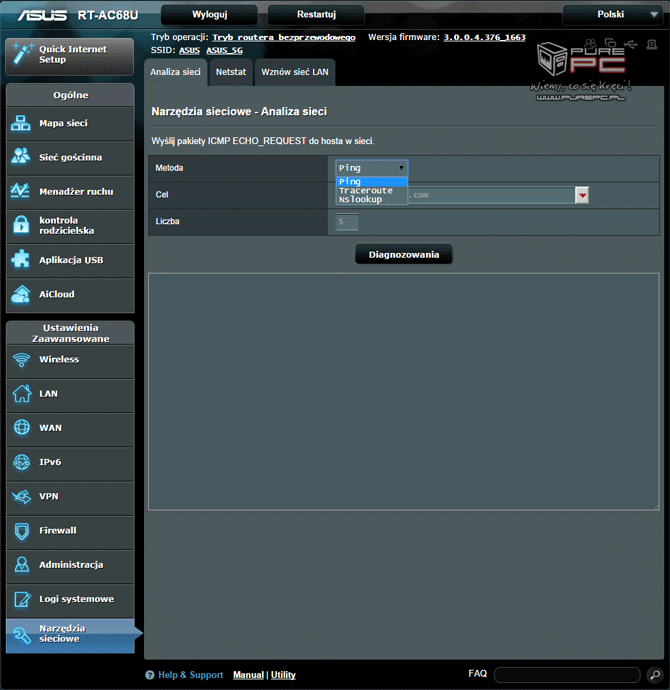The width and height of the screenshot is (670, 690).
Task: Click the Liczba count field
Action: click(x=347, y=222)
